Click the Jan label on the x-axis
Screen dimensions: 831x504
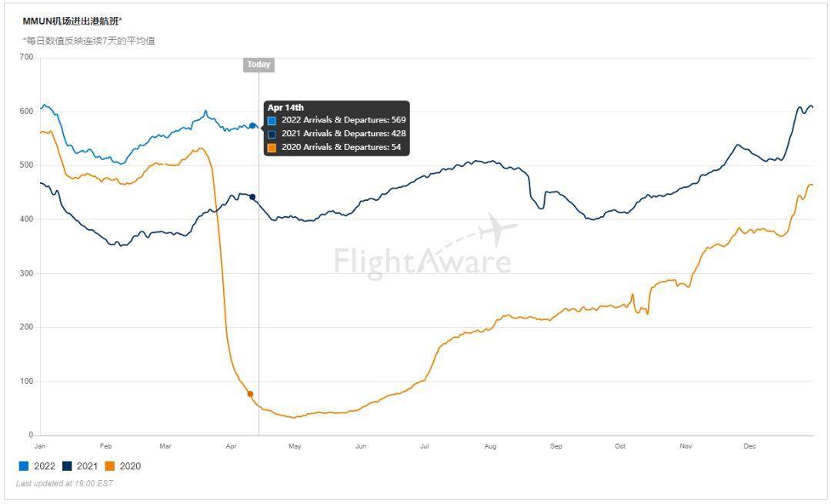click(40, 446)
